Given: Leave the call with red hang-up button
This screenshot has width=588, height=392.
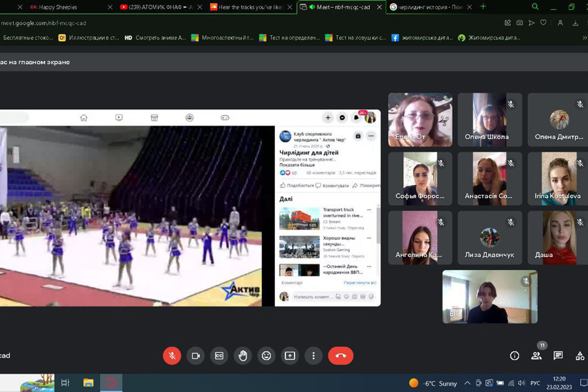Looking at the screenshot, I should [340, 355].
